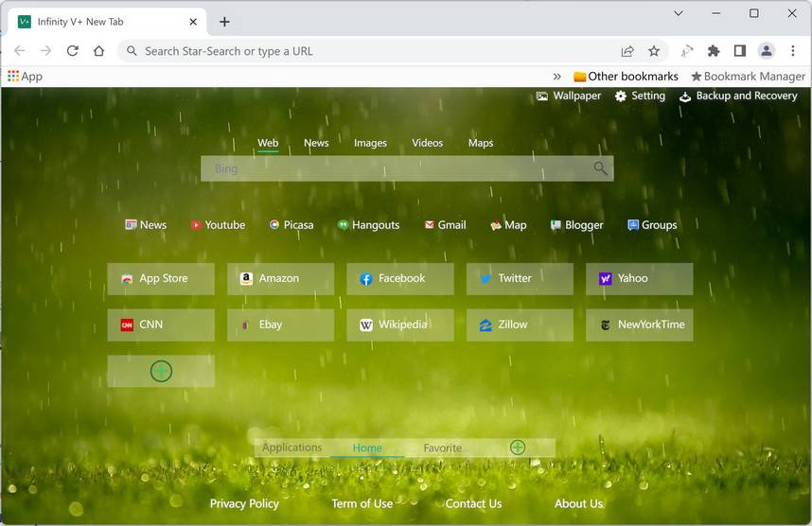Click the browser forward arrow
The height and width of the screenshot is (526, 812).
(46, 51)
